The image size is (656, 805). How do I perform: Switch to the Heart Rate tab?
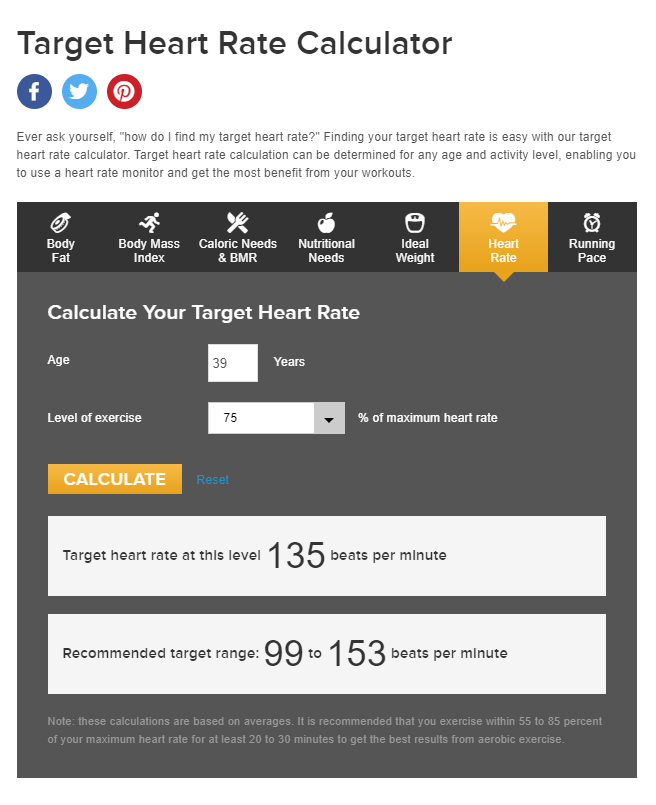503,237
